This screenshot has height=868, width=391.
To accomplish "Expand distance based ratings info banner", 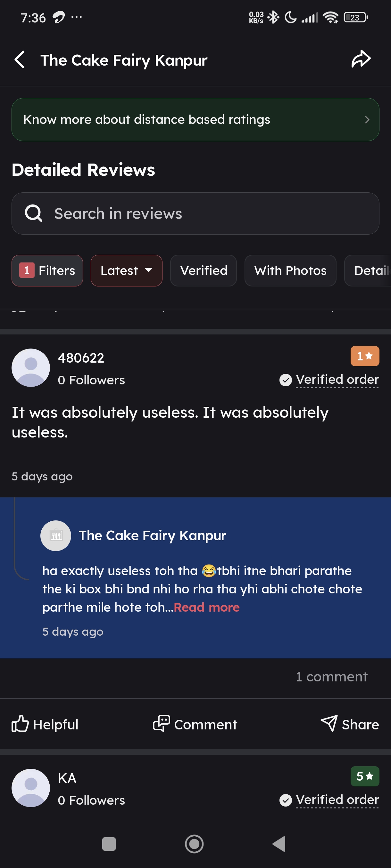I will coord(195,120).
